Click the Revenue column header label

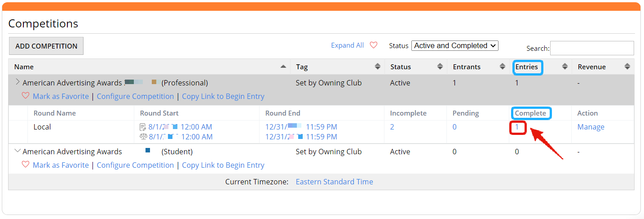(591, 67)
